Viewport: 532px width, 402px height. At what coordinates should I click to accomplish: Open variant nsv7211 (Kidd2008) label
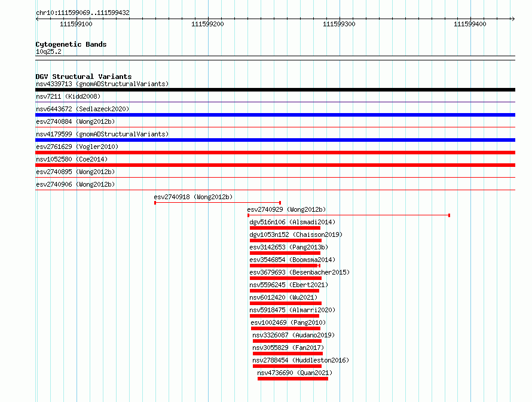click(68, 96)
